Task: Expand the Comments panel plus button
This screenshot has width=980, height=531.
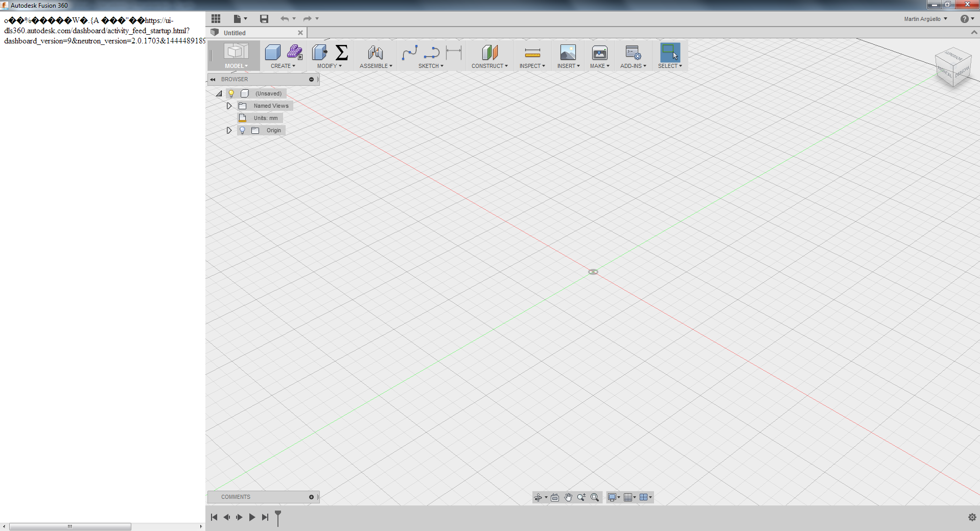Action: tap(311, 497)
